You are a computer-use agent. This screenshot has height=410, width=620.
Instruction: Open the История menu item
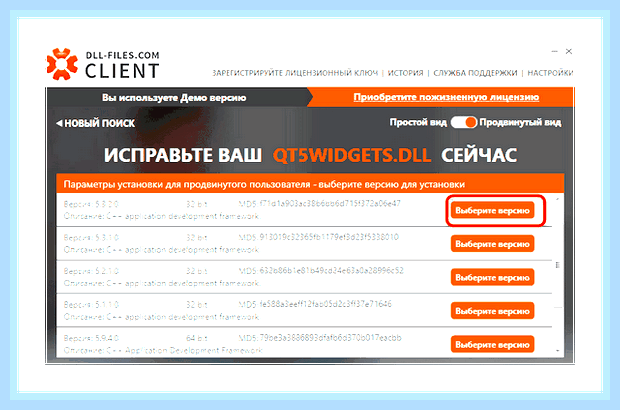point(405,73)
